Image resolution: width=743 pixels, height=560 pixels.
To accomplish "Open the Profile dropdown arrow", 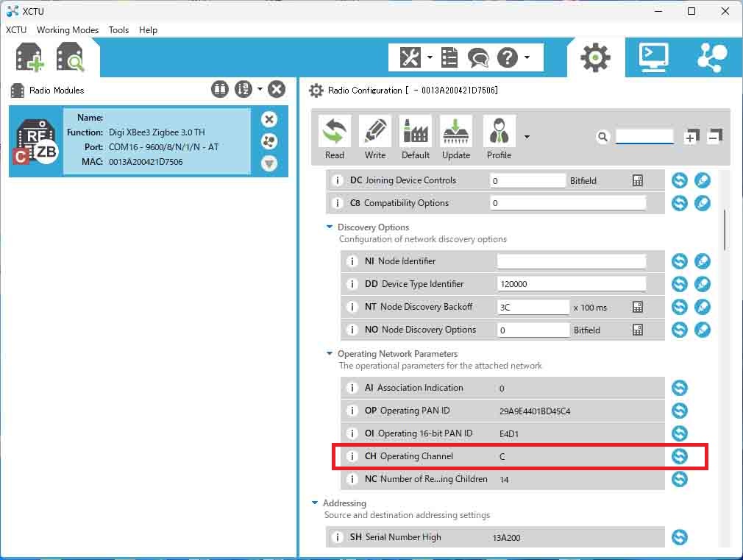I will tap(527, 137).
